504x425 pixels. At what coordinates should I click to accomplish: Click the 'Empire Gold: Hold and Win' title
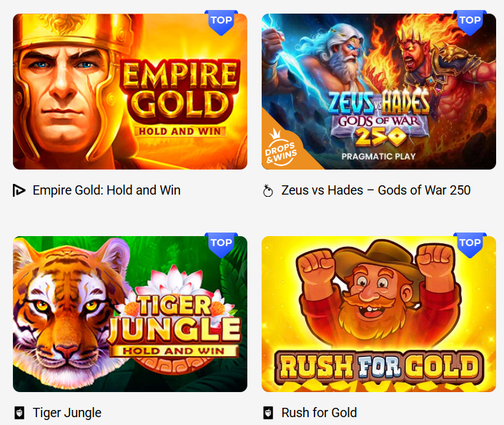pyautogui.click(x=107, y=190)
